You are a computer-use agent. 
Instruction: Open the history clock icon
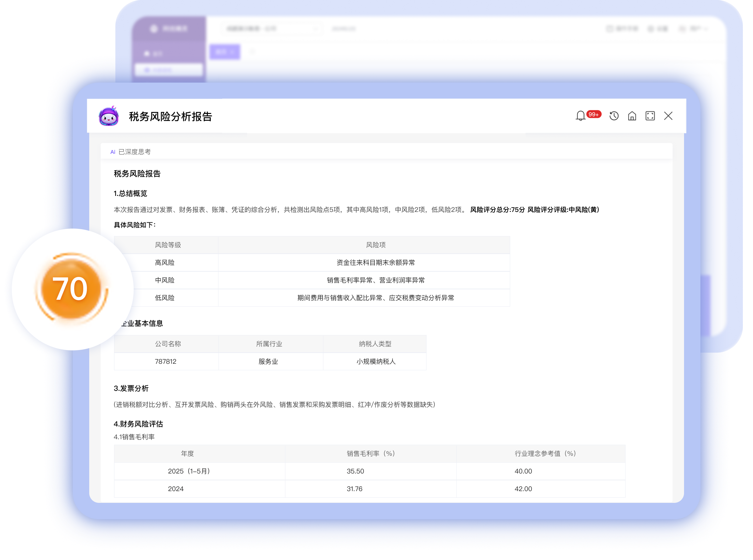(x=614, y=116)
